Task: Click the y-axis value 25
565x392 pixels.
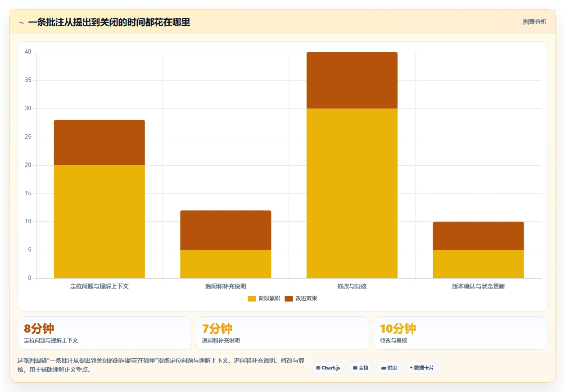Action: pyautogui.click(x=28, y=137)
